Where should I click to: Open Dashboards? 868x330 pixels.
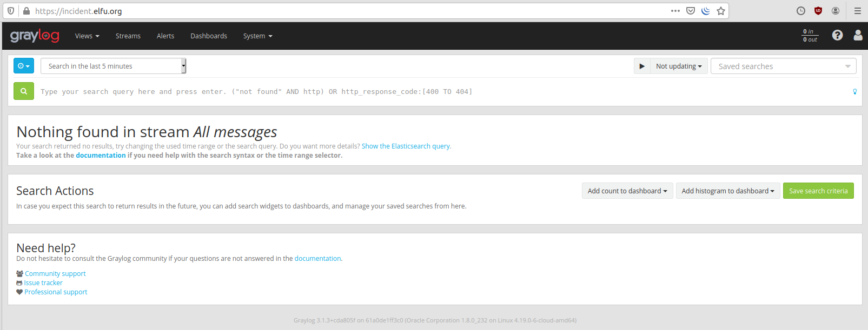(209, 36)
